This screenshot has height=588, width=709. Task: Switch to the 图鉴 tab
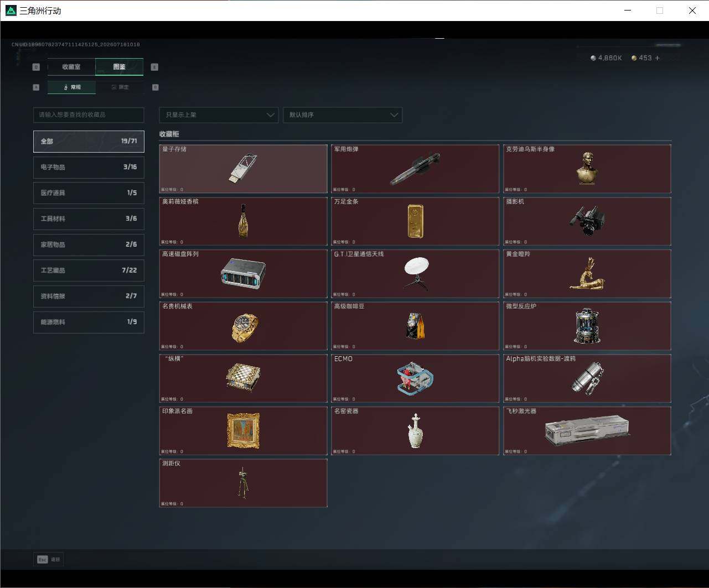(x=120, y=67)
